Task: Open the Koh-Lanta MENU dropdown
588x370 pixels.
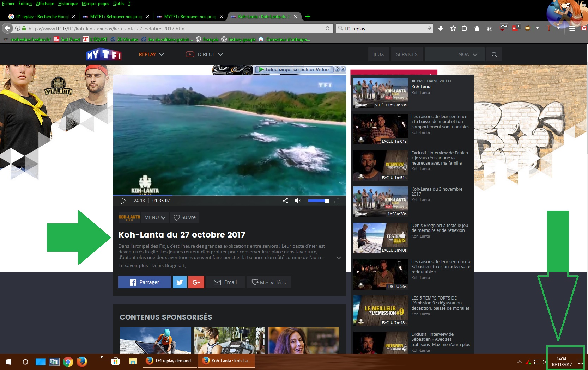Action: (x=155, y=217)
